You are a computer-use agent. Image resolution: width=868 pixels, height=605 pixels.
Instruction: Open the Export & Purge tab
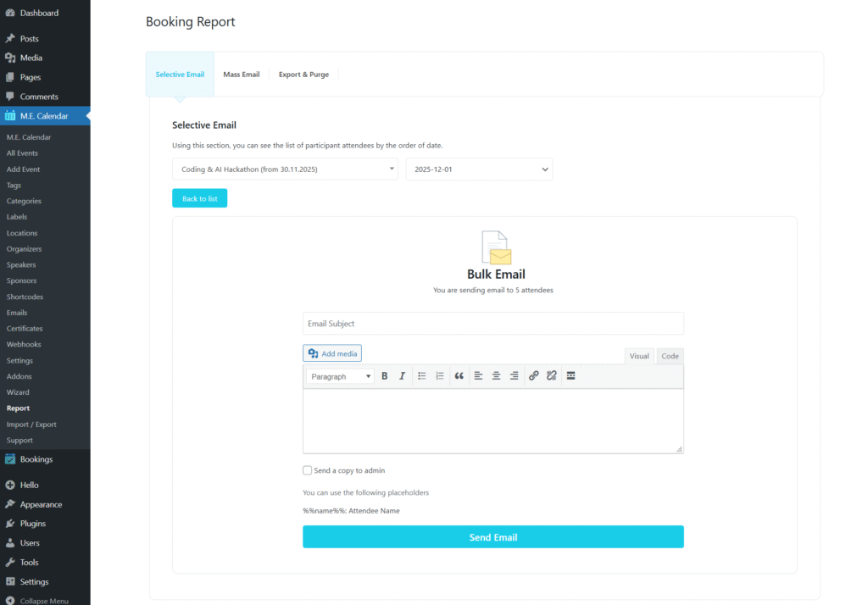point(303,74)
